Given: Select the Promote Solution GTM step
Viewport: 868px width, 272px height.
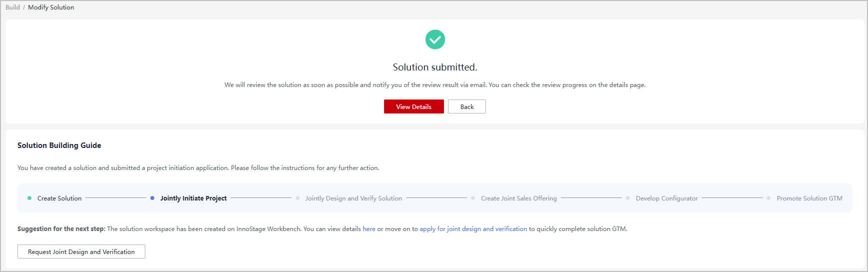Looking at the screenshot, I should (810, 198).
